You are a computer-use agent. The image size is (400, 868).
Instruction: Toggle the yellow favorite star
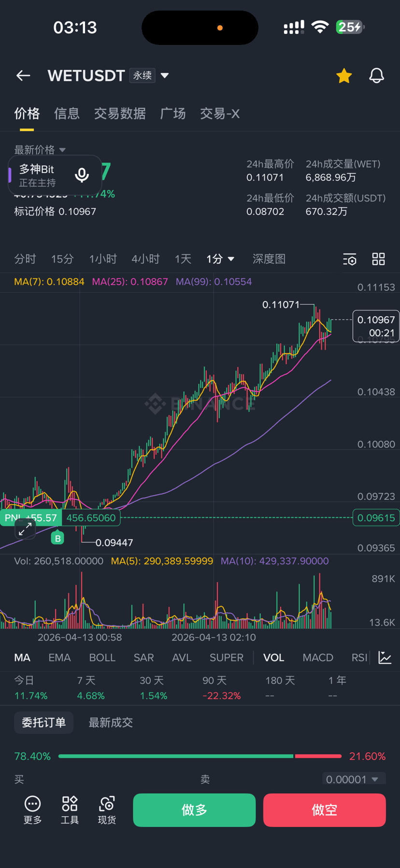[x=344, y=75]
